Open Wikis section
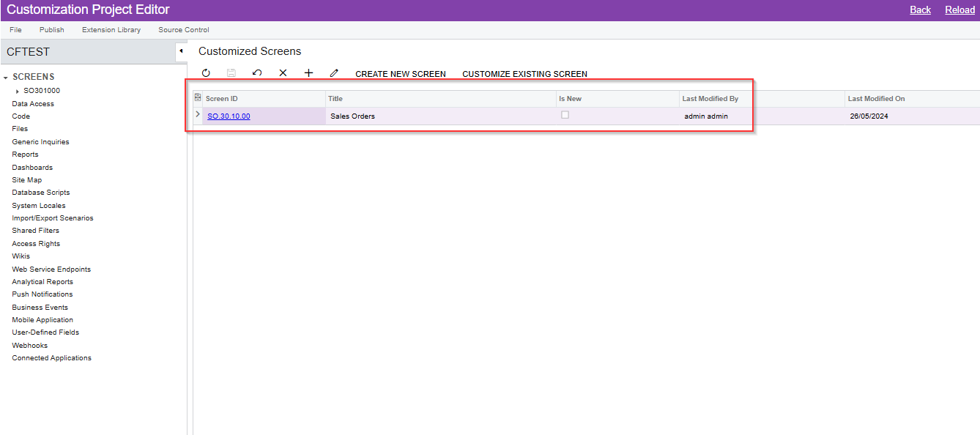980x435 pixels. pyautogui.click(x=21, y=256)
